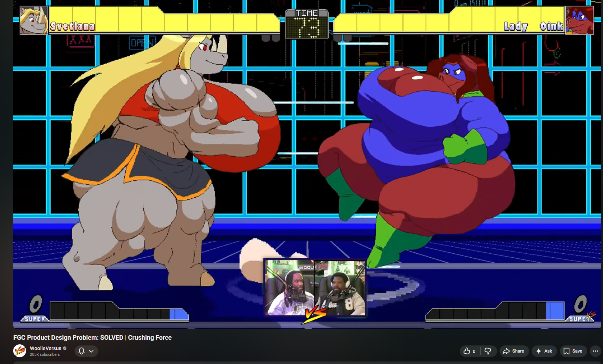This screenshot has width=603, height=364.
Task: Click the left player's SUPER meter bar
Action: 118,312
